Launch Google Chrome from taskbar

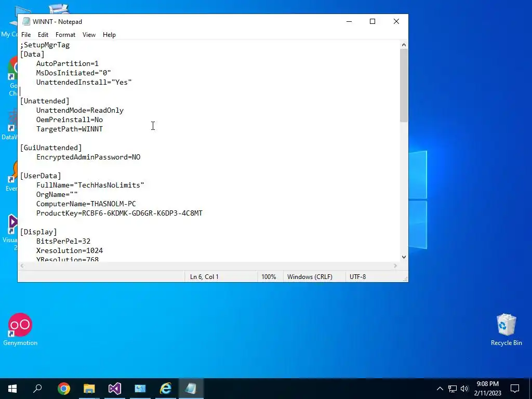[64, 389]
